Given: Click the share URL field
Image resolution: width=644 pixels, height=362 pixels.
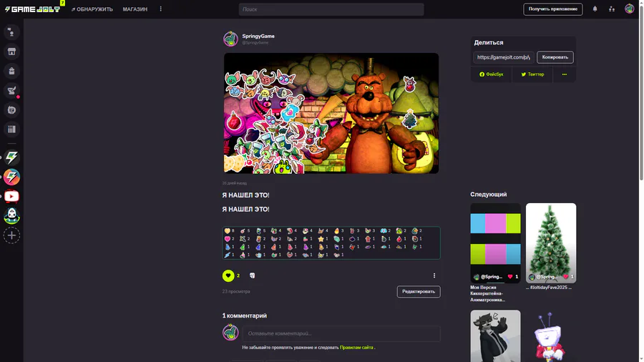Looking at the screenshot, I should coord(504,57).
